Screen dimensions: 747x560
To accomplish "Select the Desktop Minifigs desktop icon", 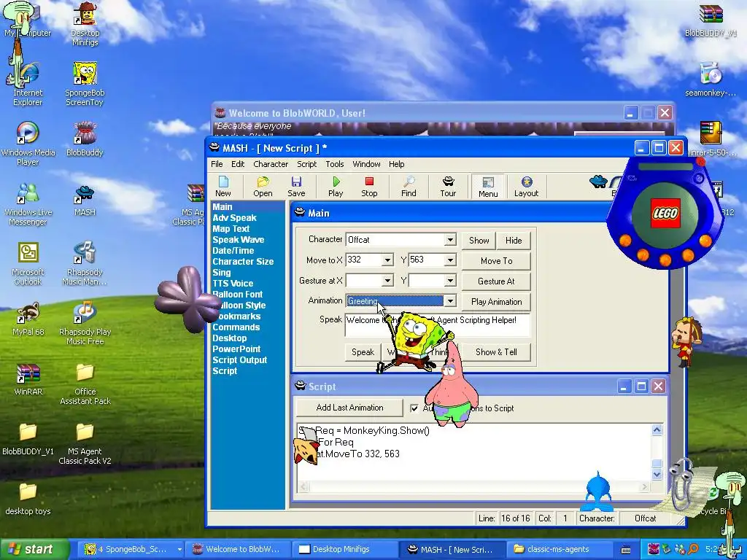I will point(85,24).
